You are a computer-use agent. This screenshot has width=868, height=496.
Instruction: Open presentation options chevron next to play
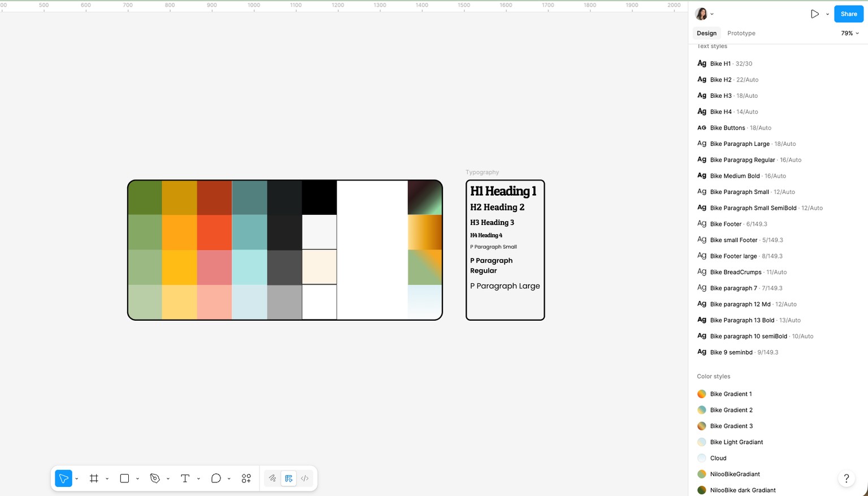[827, 14]
